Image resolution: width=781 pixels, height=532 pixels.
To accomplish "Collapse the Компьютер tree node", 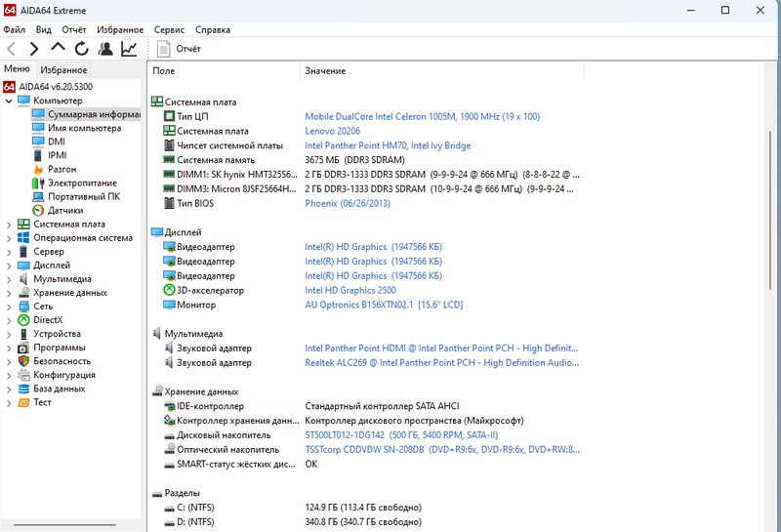I will 9,101.
